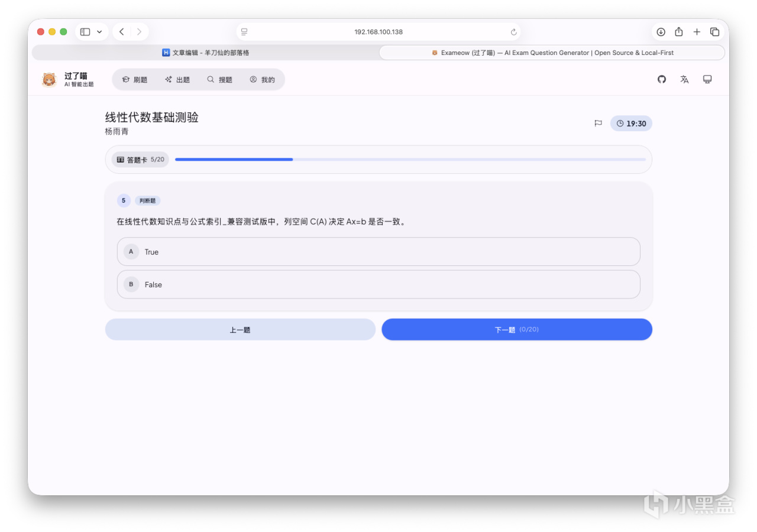Click the browser forward arrow
The image size is (757, 532).
(x=139, y=32)
